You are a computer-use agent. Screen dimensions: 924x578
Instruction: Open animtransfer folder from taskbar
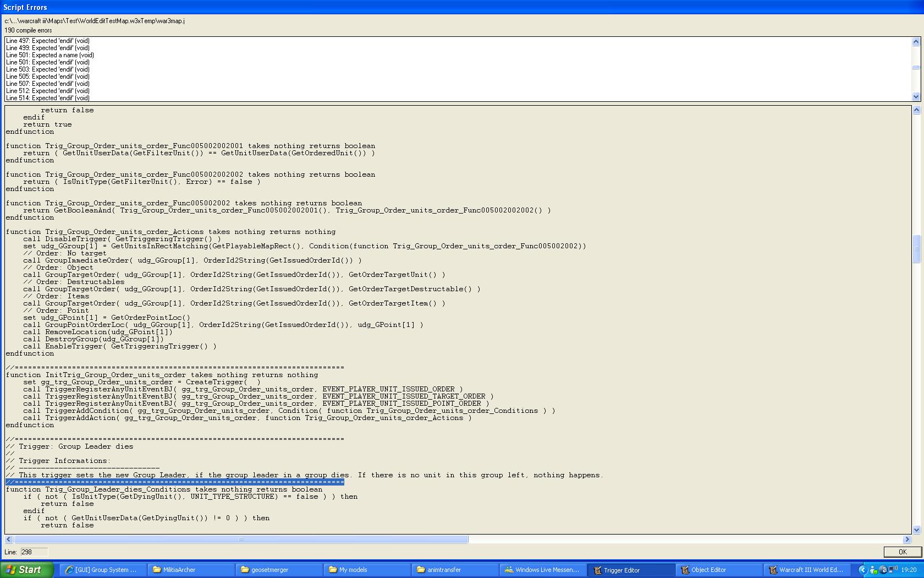click(x=454, y=570)
